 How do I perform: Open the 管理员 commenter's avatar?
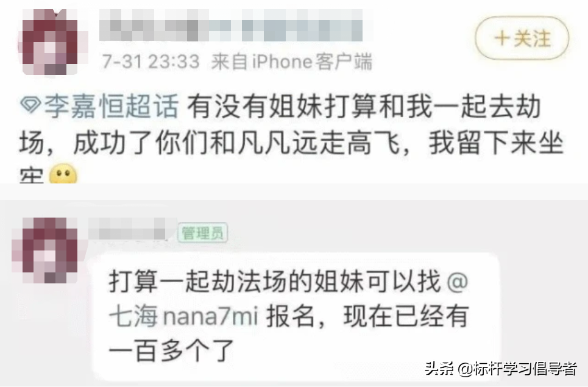[46, 250]
